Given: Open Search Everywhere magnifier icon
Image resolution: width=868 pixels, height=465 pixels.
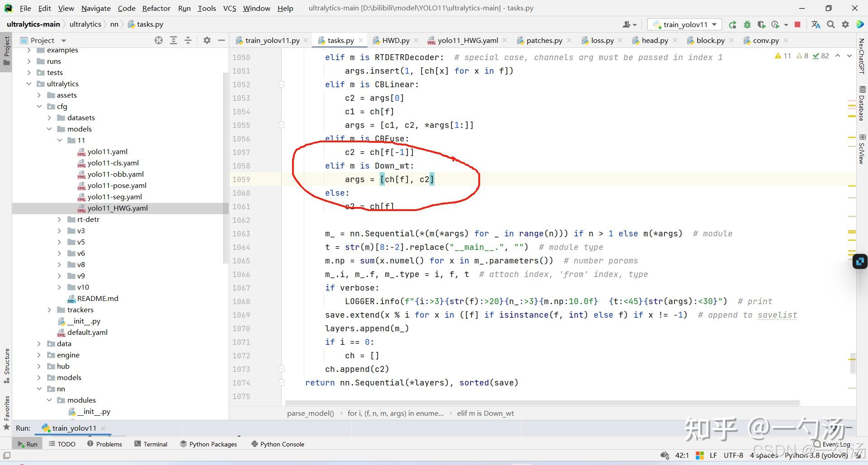Looking at the screenshot, I should coord(830,24).
